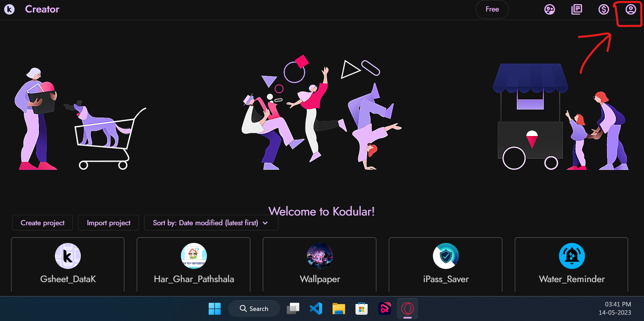Launch Visual Studio Code from taskbar
Screen dimensions: 644x321
coord(316,309)
